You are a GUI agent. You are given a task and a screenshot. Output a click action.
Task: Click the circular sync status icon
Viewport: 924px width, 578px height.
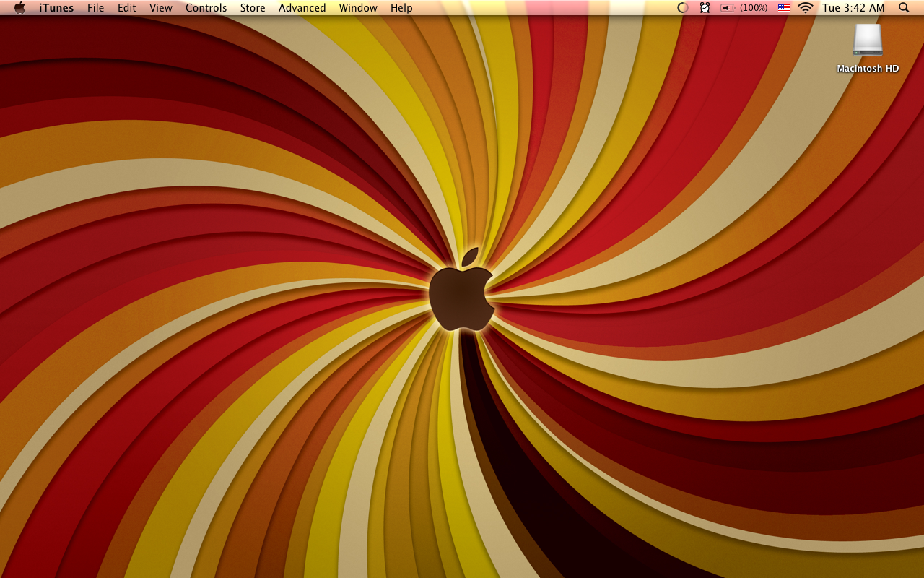point(683,8)
